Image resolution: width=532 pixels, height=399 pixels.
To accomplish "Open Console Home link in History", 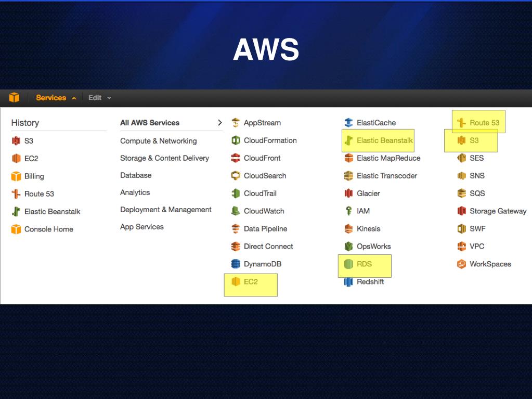I will 48,229.
